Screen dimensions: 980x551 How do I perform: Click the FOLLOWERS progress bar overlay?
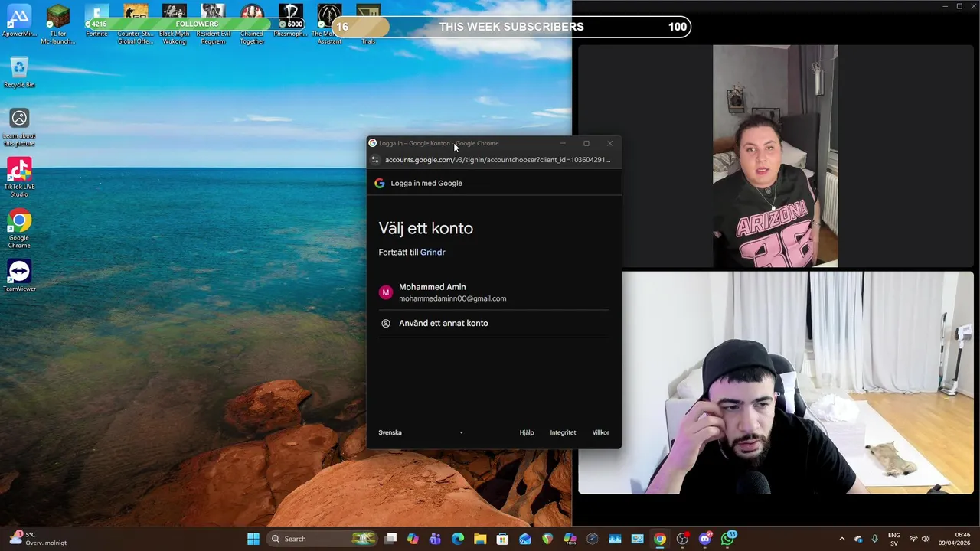[x=197, y=24]
